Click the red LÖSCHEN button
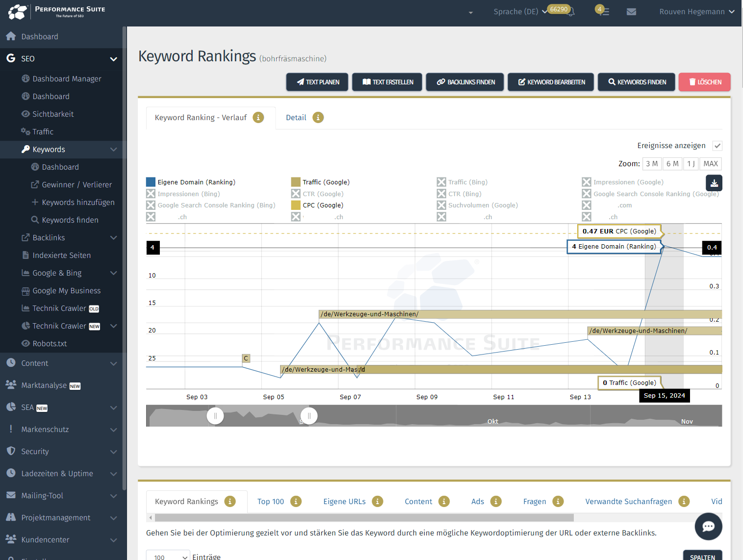Viewport: 743px width, 560px height. point(705,82)
